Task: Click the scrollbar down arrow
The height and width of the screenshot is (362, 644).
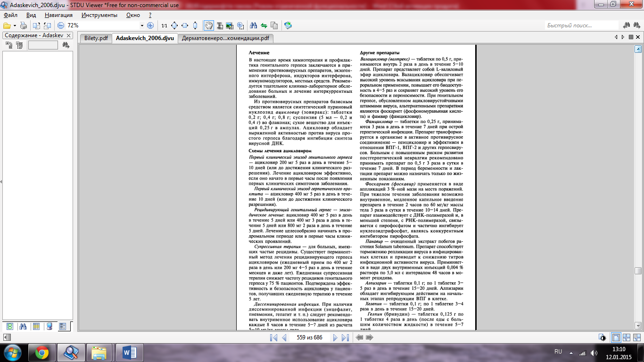Action: coord(638,325)
